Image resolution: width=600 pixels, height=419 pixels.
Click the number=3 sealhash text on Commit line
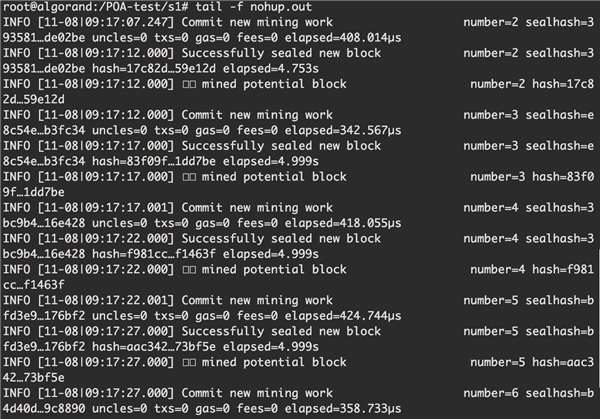(x=528, y=115)
